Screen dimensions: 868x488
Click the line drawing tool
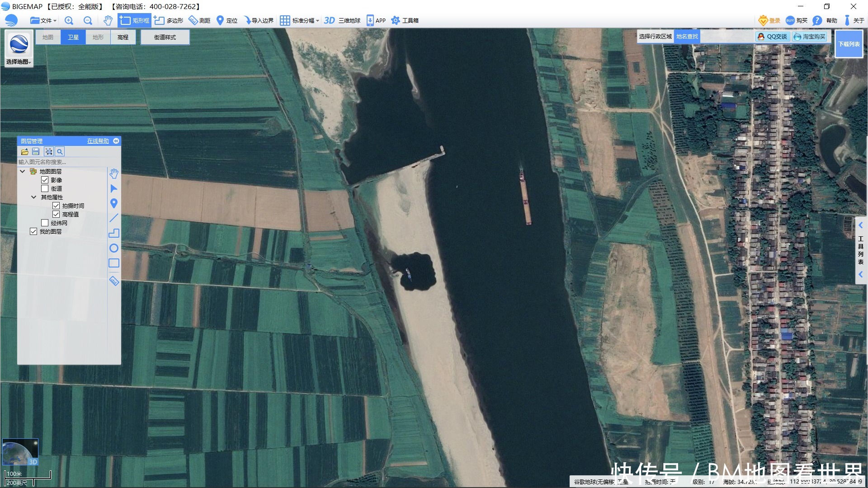point(114,218)
